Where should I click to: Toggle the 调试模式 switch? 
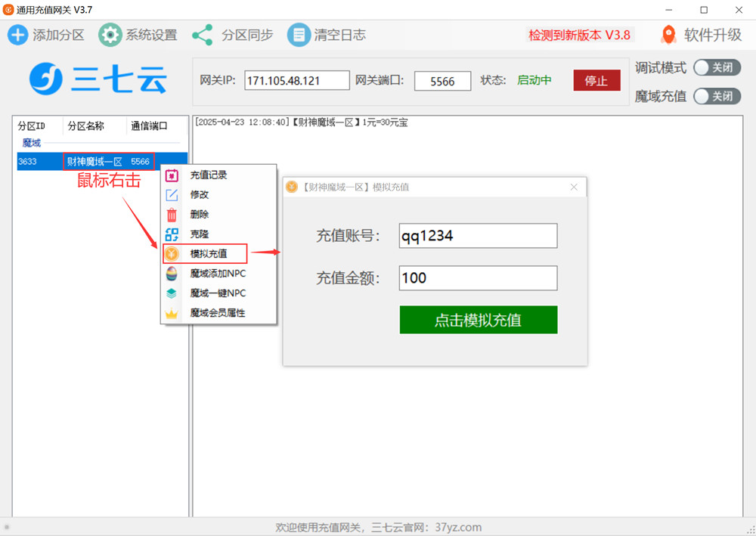coord(717,68)
